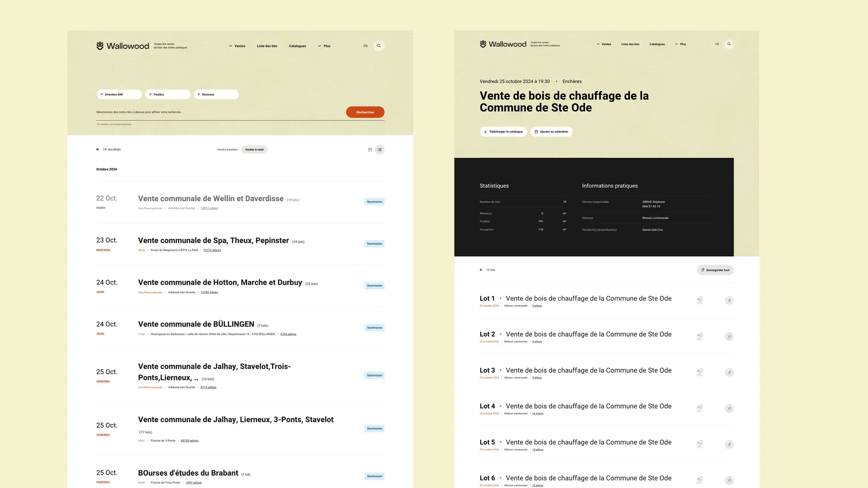Open the Feuillus filter
Image resolution: width=868 pixels, height=488 pixels.
click(167, 94)
